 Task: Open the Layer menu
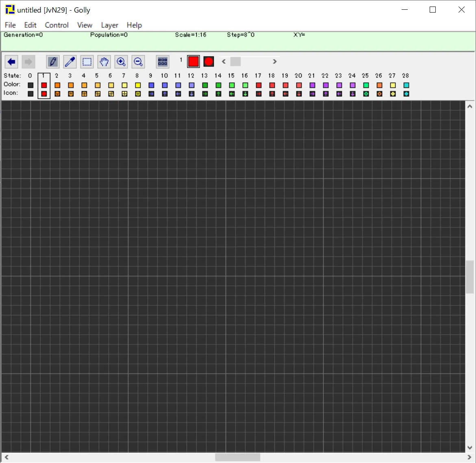[110, 25]
